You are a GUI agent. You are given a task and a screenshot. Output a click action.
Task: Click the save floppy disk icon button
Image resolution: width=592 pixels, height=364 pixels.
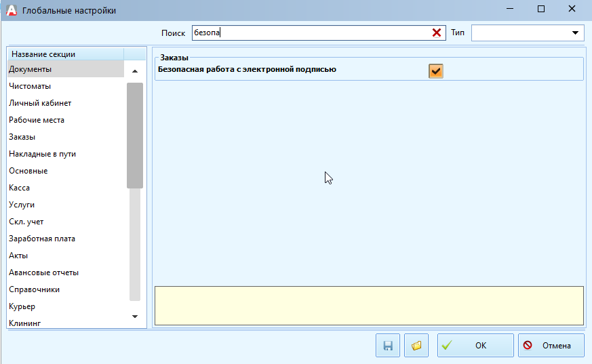coord(388,346)
